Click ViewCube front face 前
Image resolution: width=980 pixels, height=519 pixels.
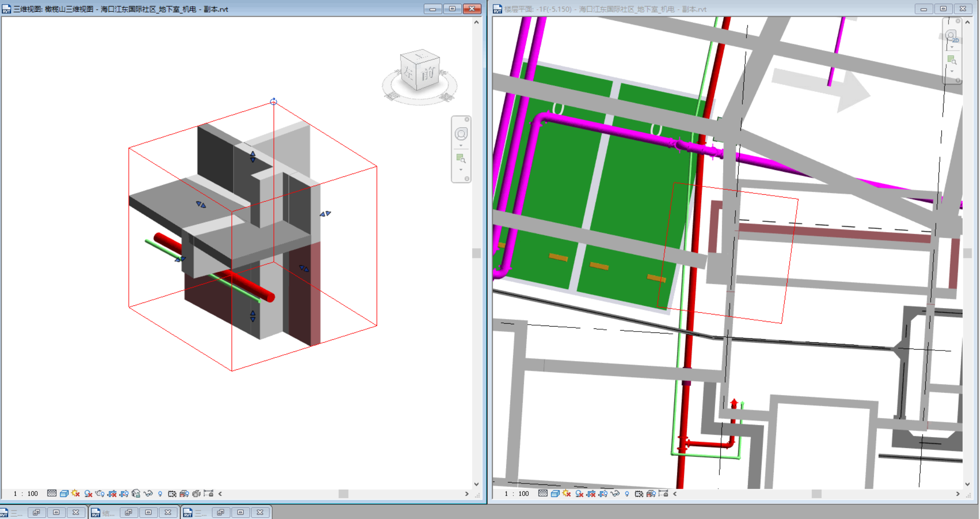coord(429,73)
